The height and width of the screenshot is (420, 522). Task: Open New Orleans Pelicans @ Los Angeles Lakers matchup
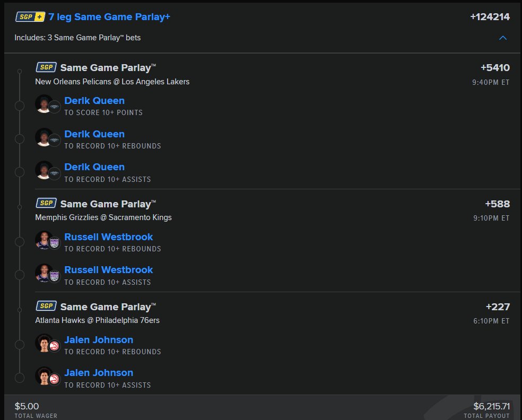point(112,82)
